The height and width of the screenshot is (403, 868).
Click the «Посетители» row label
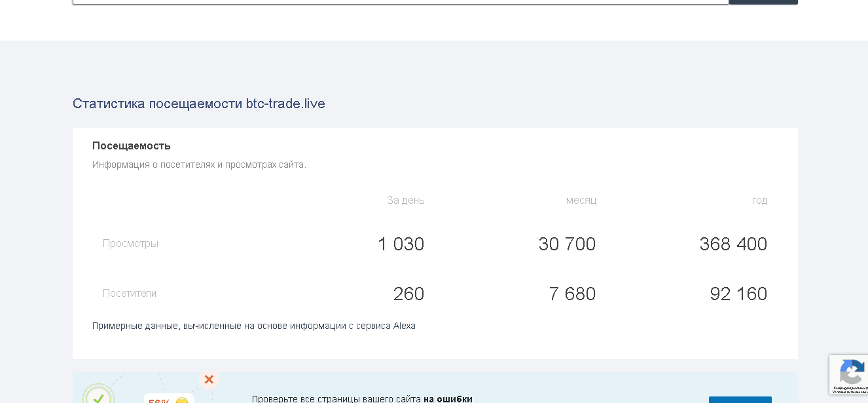(x=130, y=293)
